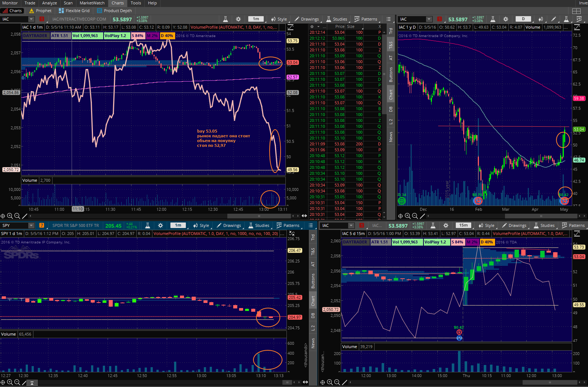Click horizontal scrollbar thumb under 15m IAC chart
The height and width of the screenshot is (387, 588).
[x=550, y=382]
